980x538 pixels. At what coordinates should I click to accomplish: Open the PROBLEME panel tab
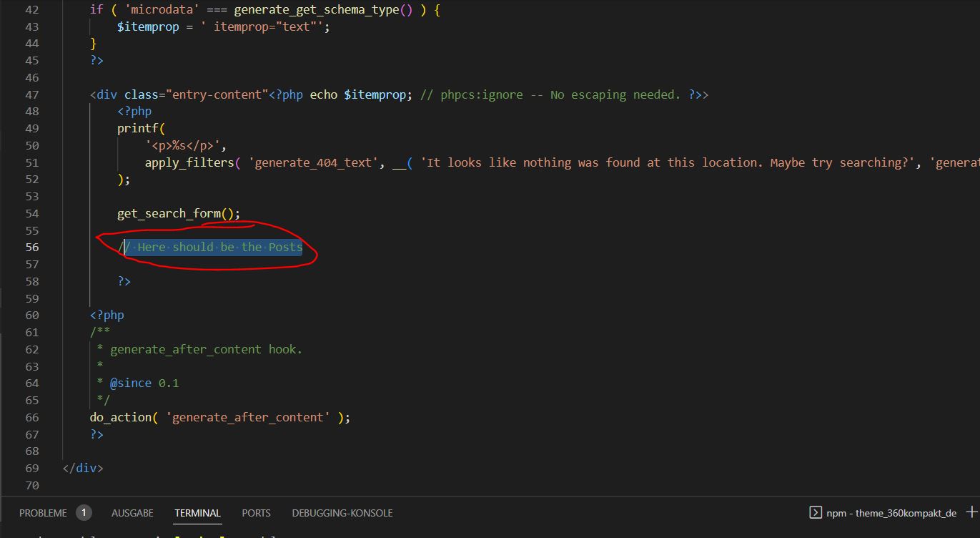[x=43, y=513]
